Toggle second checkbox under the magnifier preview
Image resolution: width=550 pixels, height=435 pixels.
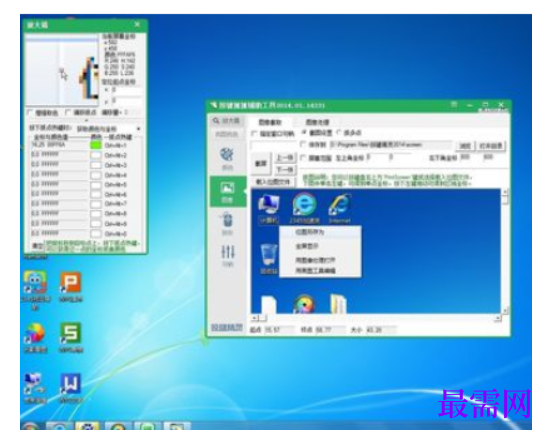68,112
